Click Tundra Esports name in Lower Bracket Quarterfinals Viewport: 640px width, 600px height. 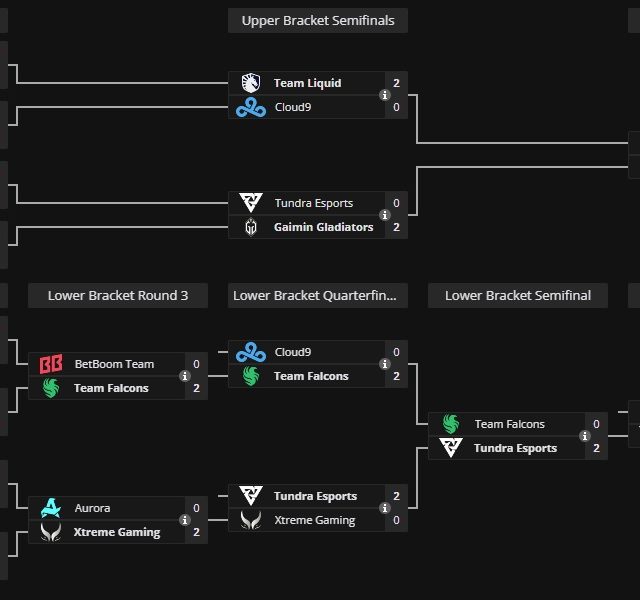click(x=315, y=496)
